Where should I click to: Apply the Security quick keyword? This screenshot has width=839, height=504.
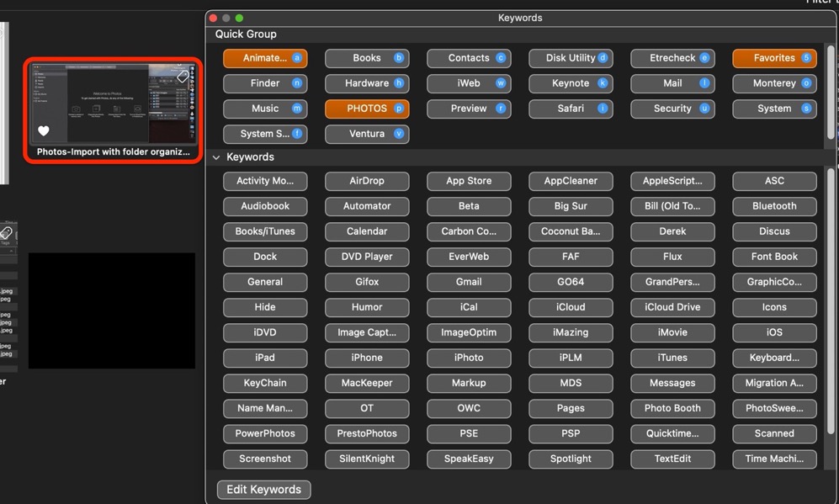point(672,109)
